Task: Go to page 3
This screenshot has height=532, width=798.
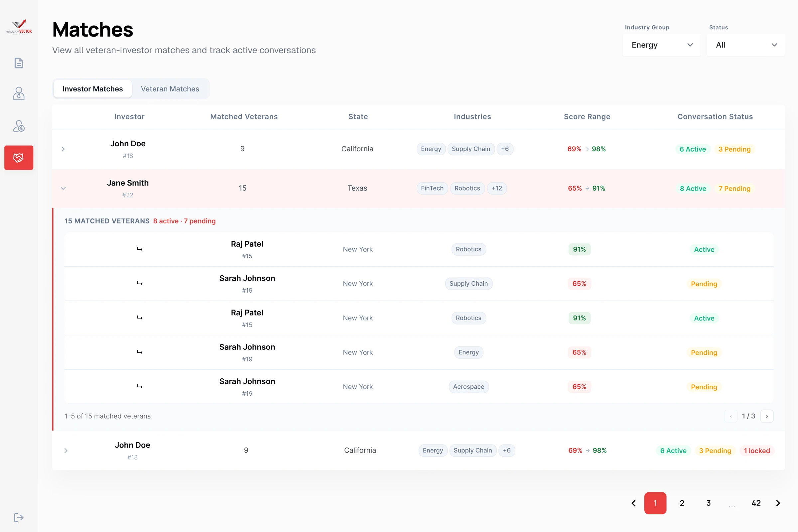Action: click(x=709, y=503)
